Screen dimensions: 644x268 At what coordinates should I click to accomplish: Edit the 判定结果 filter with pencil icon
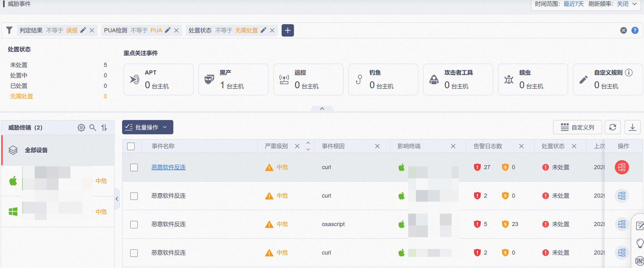[x=83, y=30]
